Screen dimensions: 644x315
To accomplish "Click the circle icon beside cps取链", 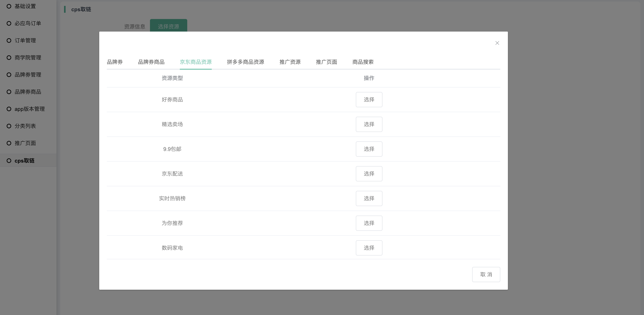I will click(x=9, y=161).
